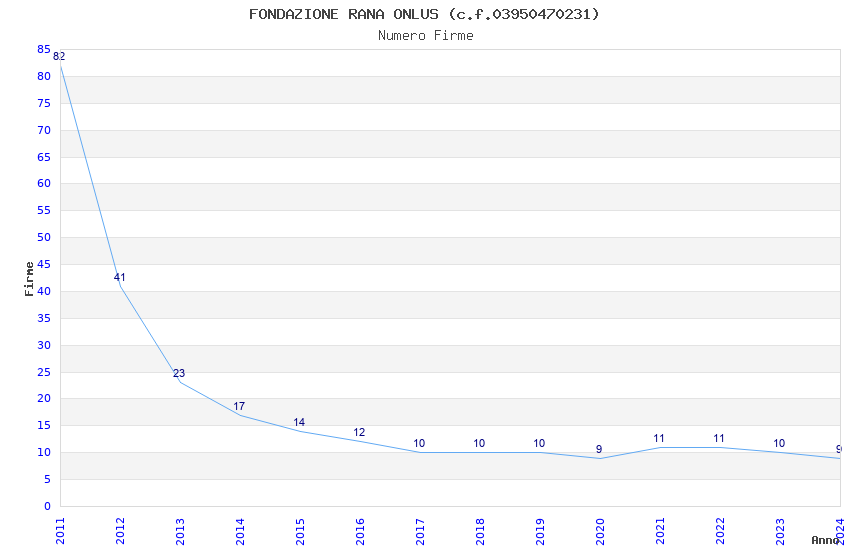Select x-axis year 2022

click(720, 531)
